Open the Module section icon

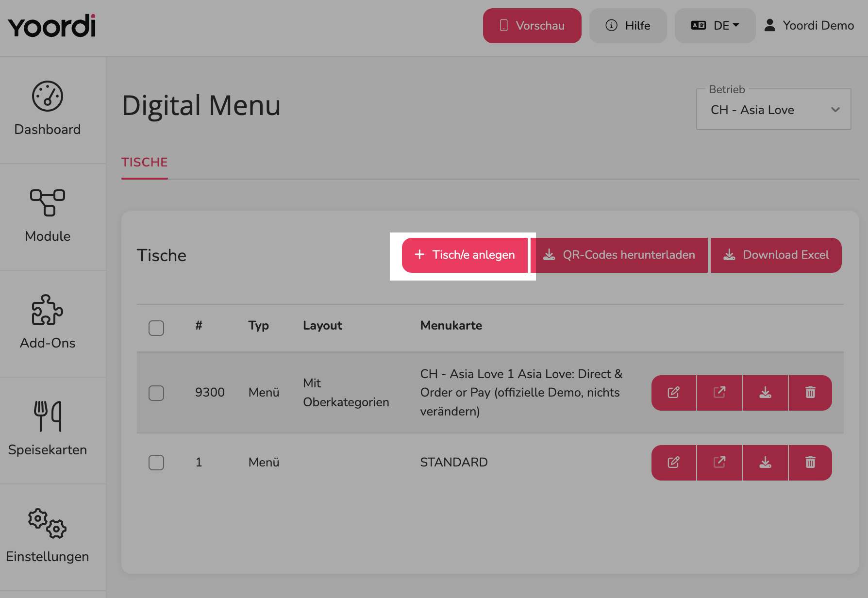click(48, 202)
